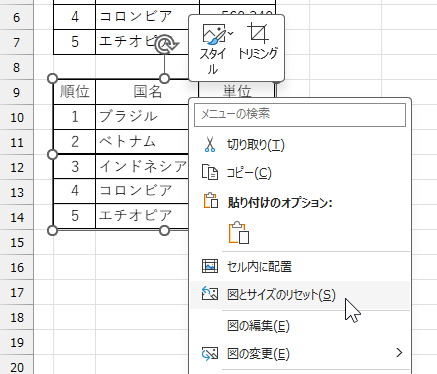Select row header 15
Image resolution: width=437 pixels, height=374 pixels.
(x=17, y=242)
